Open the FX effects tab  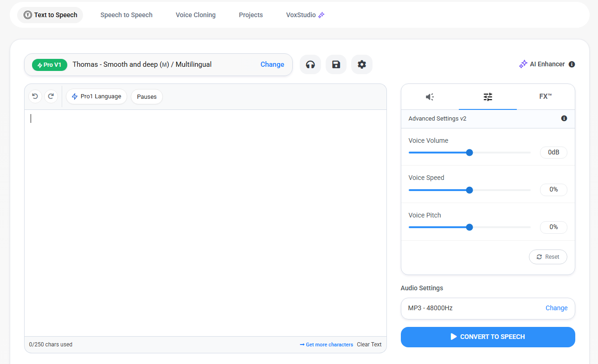click(545, 96)
